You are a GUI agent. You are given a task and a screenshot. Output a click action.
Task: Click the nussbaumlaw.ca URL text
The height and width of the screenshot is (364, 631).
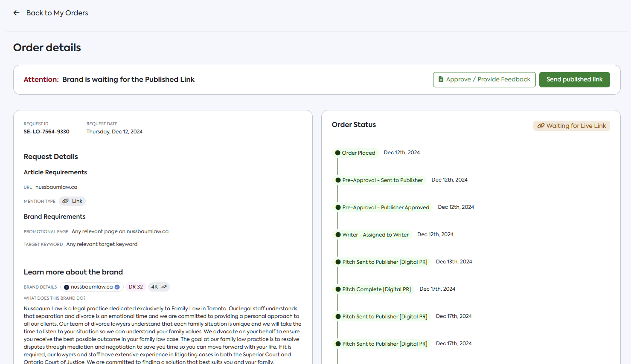coord(56,187)
